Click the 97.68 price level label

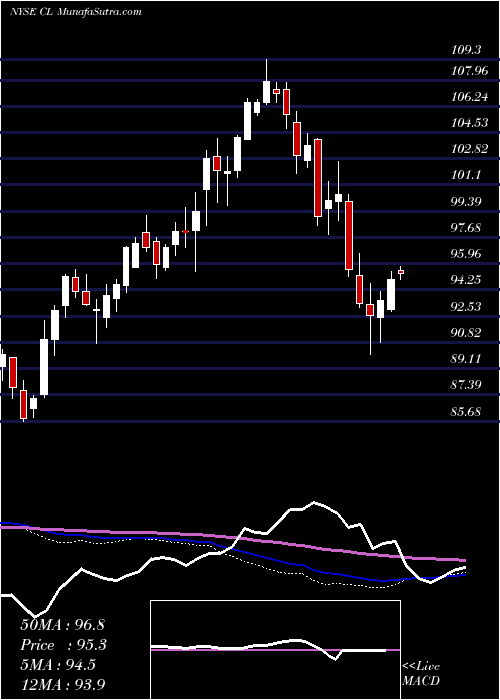coord(467,228)
